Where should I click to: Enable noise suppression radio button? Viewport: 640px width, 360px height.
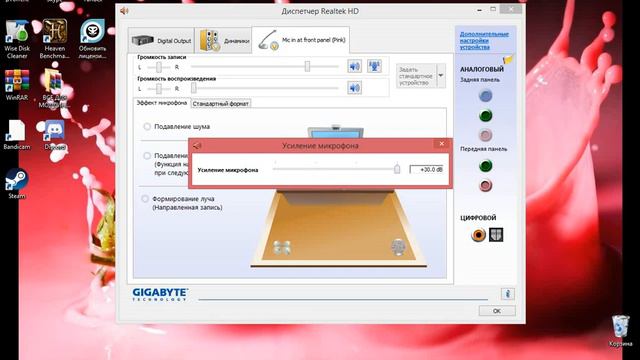coord(147,127)
